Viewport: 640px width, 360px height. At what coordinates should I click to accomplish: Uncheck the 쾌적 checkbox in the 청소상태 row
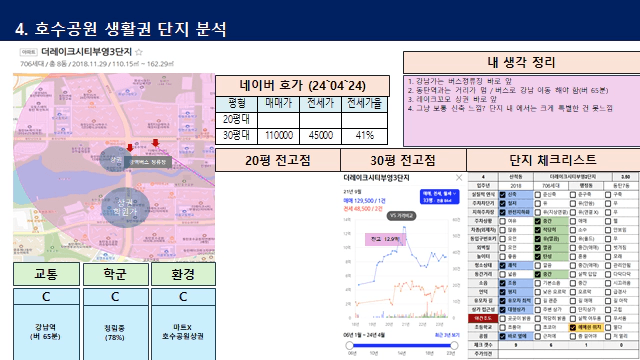[502, 265]
